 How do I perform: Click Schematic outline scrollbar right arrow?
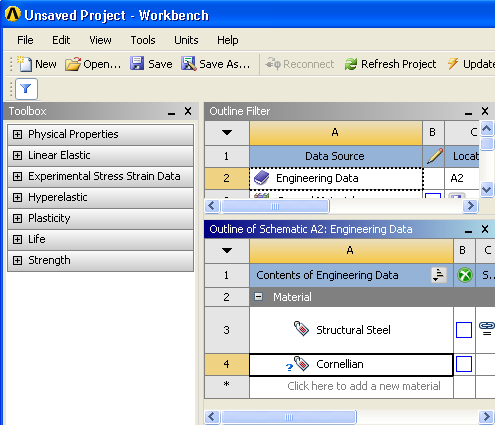tap(486, 417)
